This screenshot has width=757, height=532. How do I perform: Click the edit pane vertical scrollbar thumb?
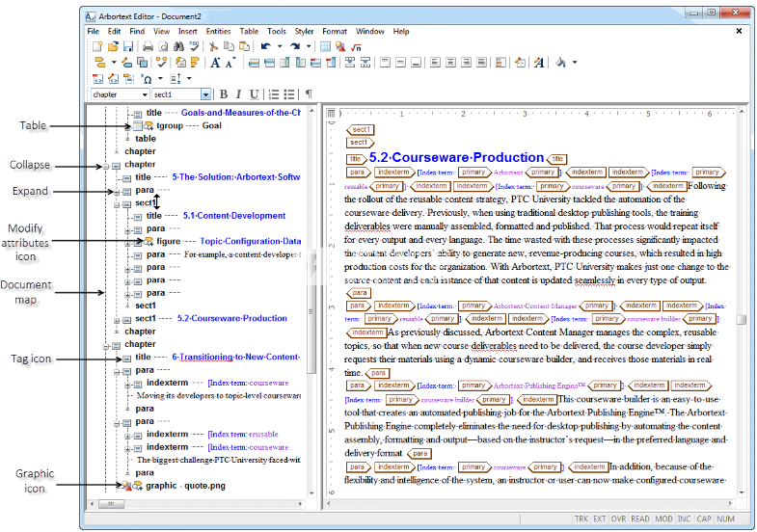tap(742, 320)
